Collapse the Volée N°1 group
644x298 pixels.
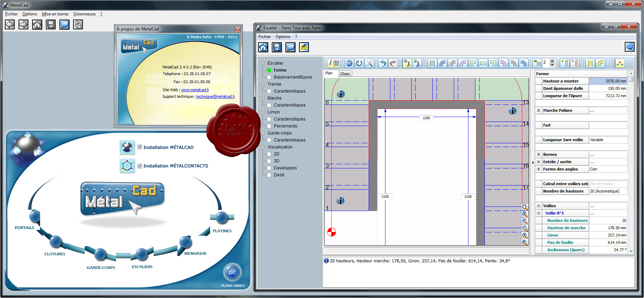tap(539, 213)
